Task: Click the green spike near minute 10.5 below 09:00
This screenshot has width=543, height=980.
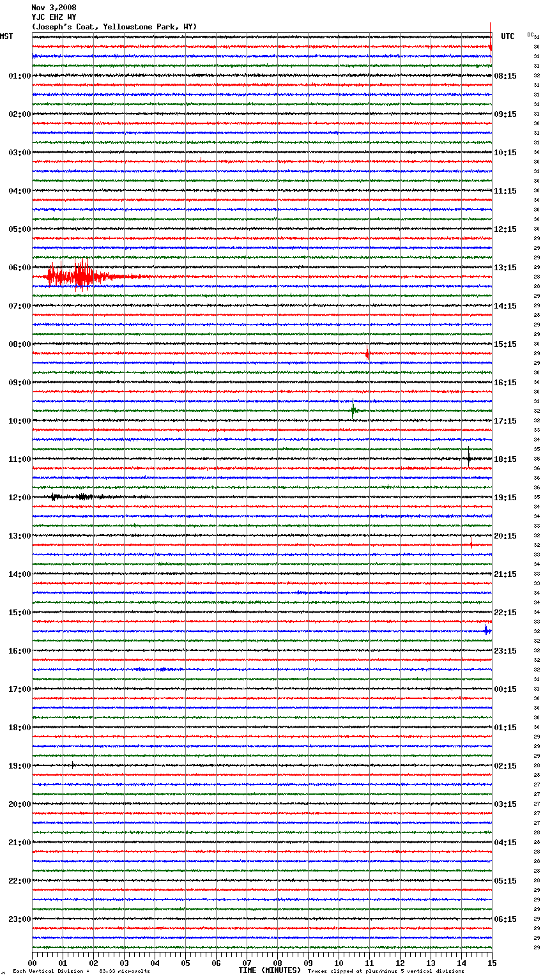Action: tap(353, 410)
